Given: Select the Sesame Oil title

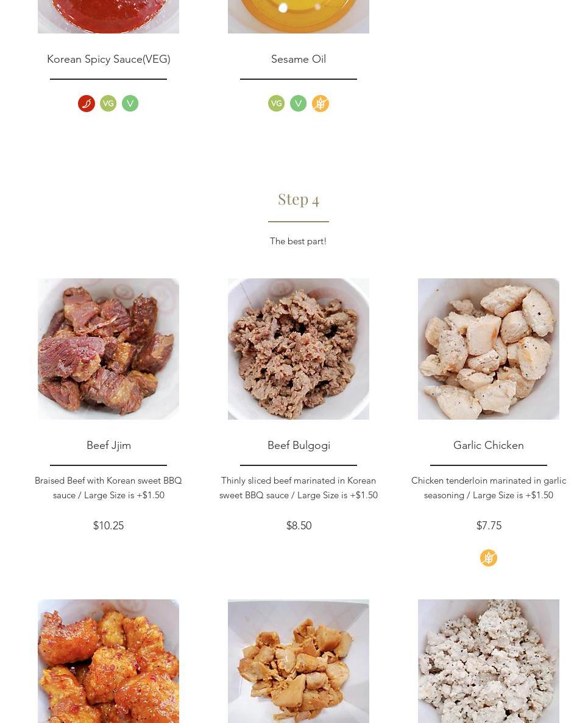Looking at the screenshot, I should tap(299, 59).
